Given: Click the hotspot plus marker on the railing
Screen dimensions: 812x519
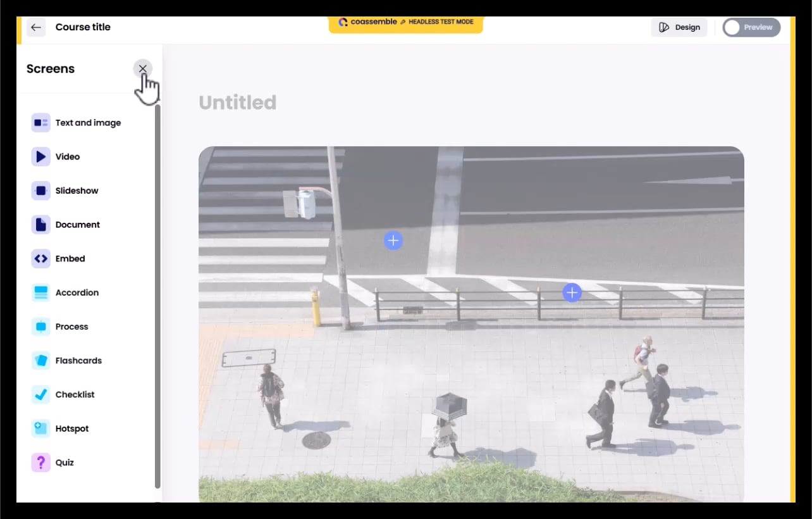Looking at the screenshot, I should coord(572,292).
